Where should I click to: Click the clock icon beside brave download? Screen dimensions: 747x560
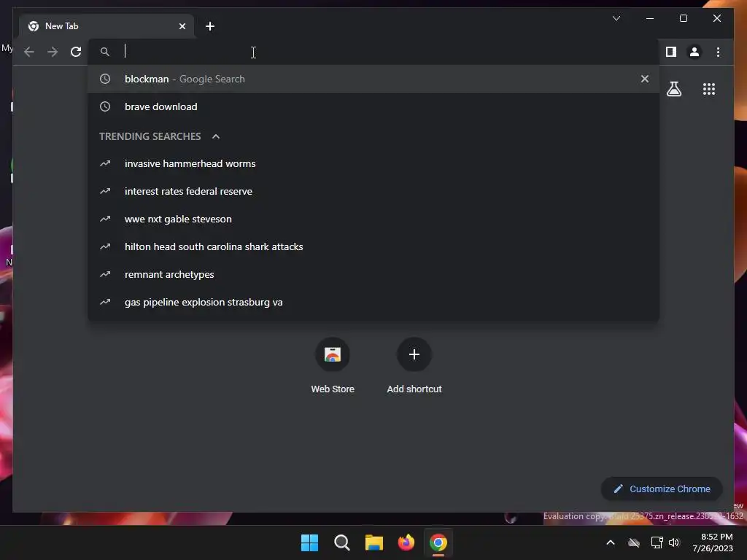click(x=105, y=106)
